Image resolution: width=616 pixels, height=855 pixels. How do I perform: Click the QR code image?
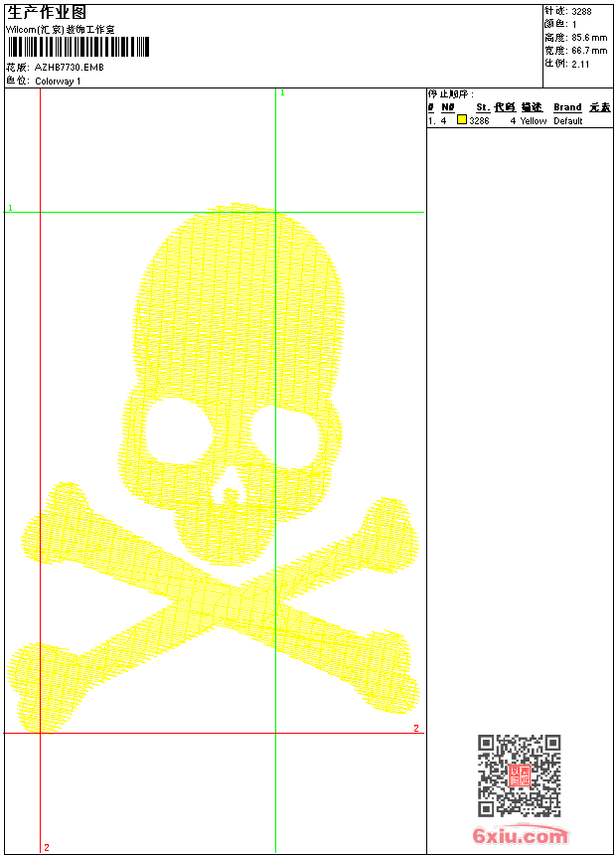[x=519, y=775]
